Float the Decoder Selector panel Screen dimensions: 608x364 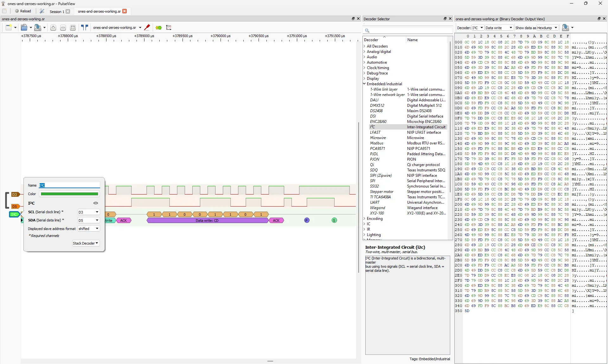tap(445, 19)
